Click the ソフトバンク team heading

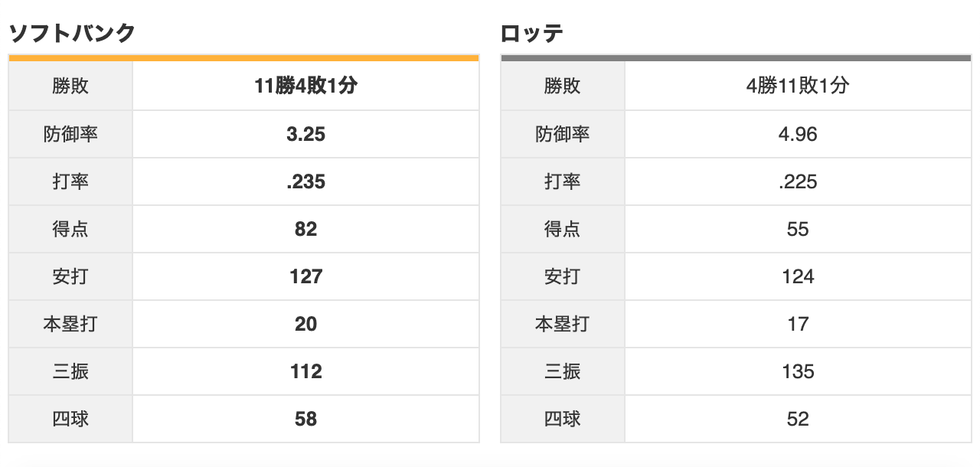click(72, 34)
